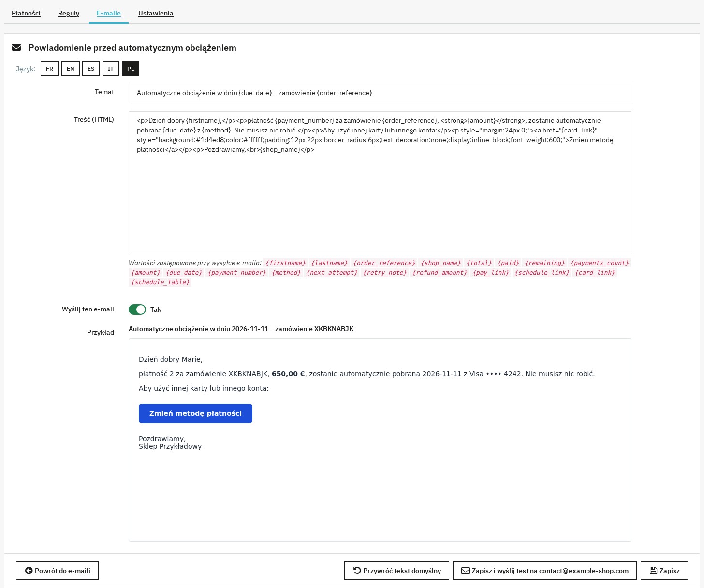The height and width of the screenshot is (588, 704).
Task: Click the {paid} placeholder tag
Action: (508, 263)
